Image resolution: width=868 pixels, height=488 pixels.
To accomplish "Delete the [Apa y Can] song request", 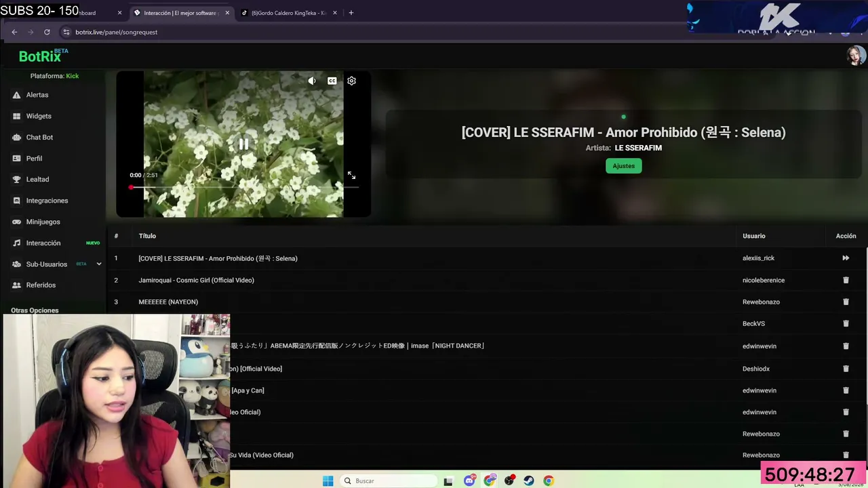I will pyautogui.click(x=846, y=390).
